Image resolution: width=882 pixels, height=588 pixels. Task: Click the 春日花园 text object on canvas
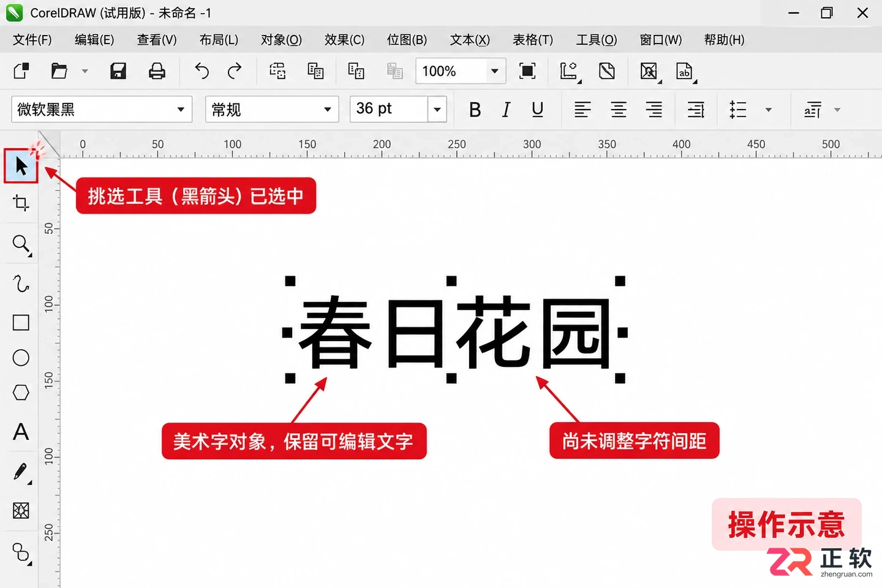coord(454,331)
